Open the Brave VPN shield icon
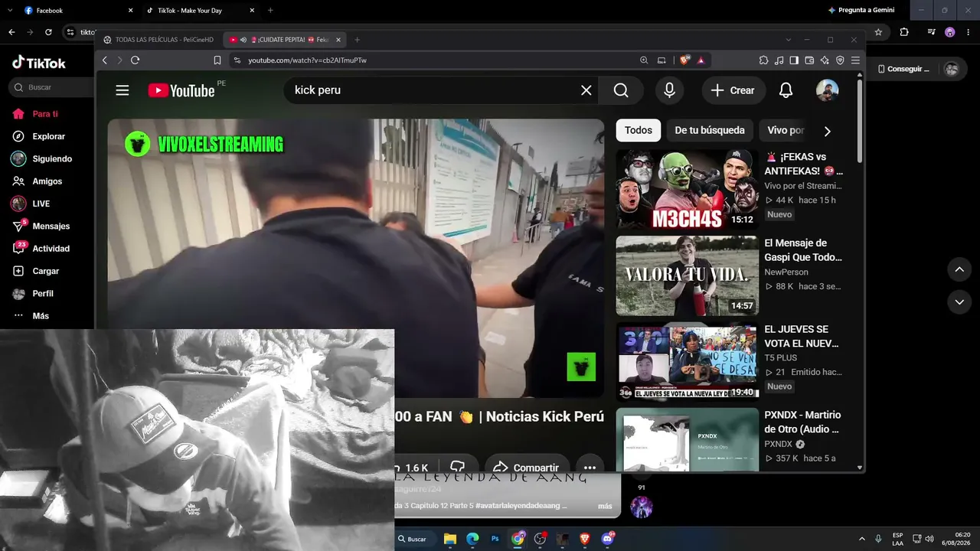The width and height of the screenshot is (980, 551). tap(840, 60)
